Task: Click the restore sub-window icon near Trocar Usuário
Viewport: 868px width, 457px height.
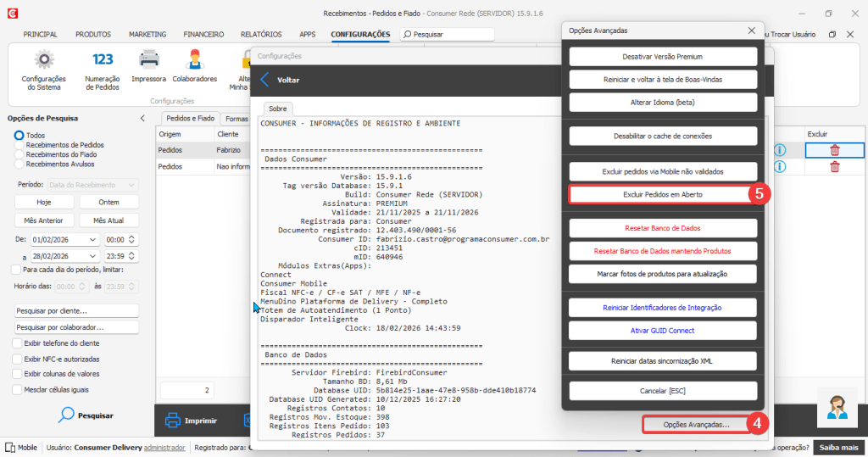Action: pyautogui.click(x=832, y=35)
